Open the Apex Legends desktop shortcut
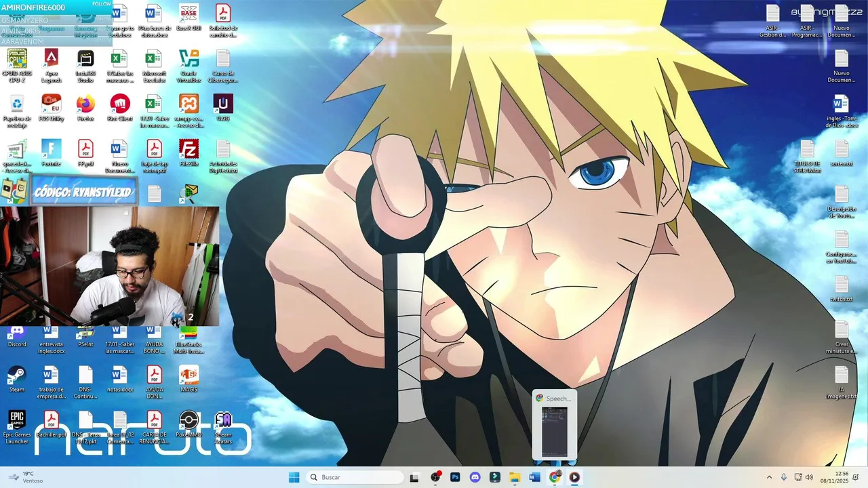The image size is (868, 488). 52,66
